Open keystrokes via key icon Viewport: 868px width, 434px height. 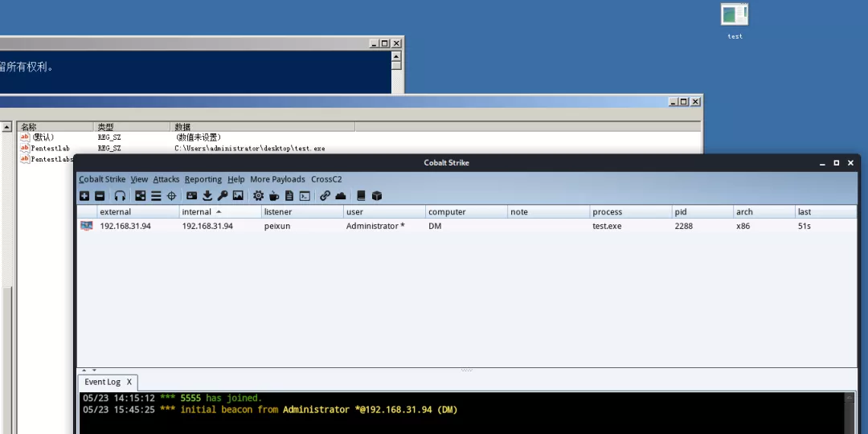[223, 195]
